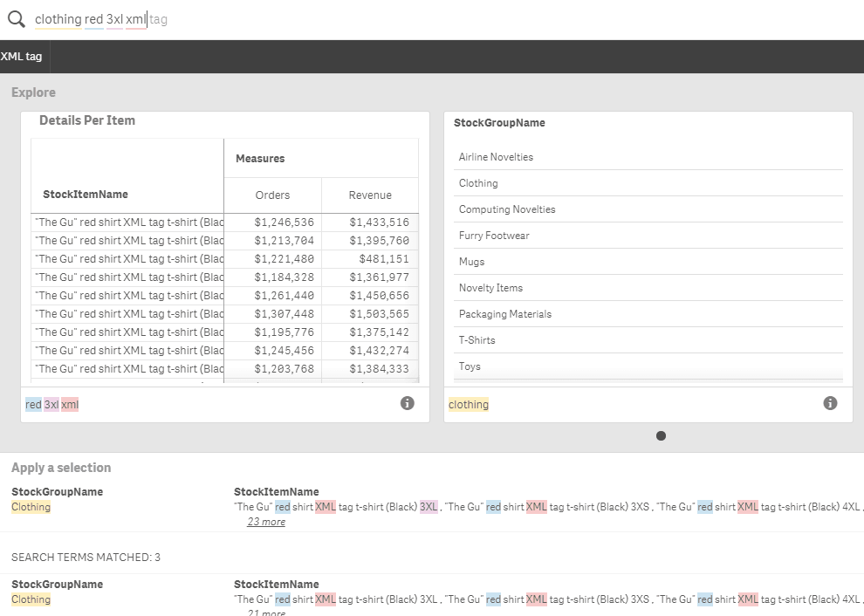
Task: Open info icon on Details Per Item card
Action: coord(408,403)
